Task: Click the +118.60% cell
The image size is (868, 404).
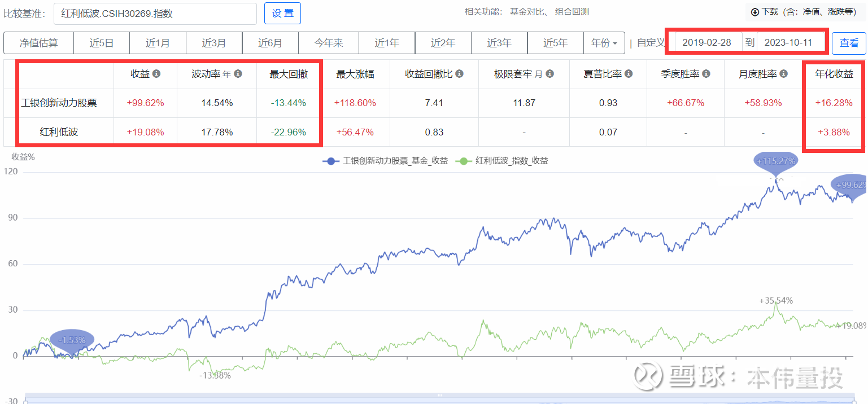Action: [x=355, y=103]
